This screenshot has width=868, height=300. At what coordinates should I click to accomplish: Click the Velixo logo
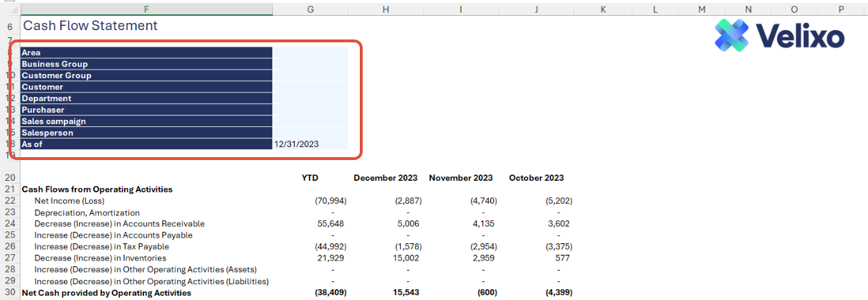pyautogui.click(x=779, y=35)
